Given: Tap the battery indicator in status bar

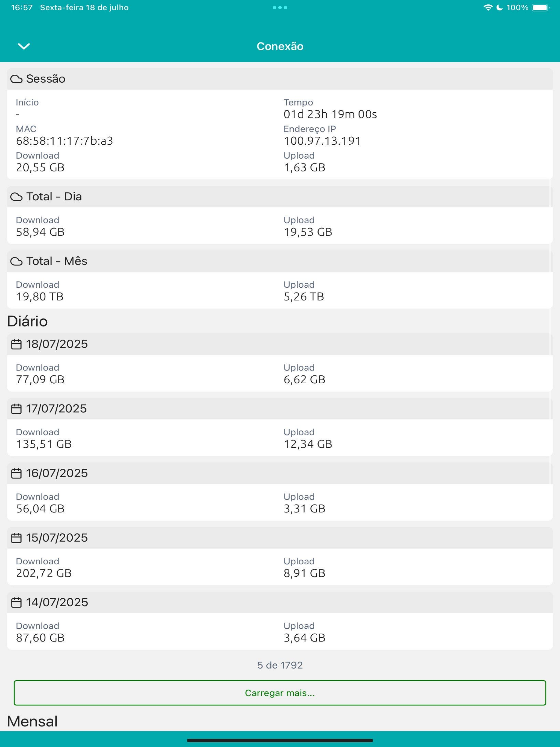Looking at the screenshot, I should pos(541,7).
